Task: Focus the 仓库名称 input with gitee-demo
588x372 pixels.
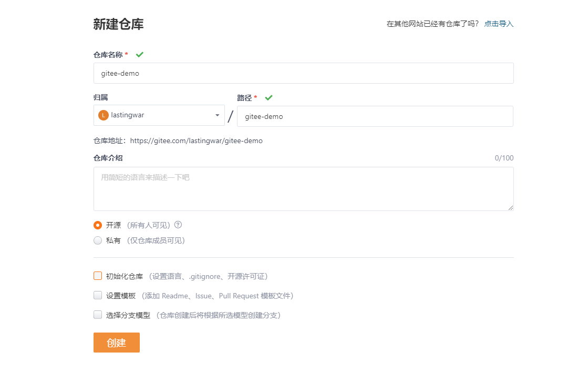Action: click(303, 74)
